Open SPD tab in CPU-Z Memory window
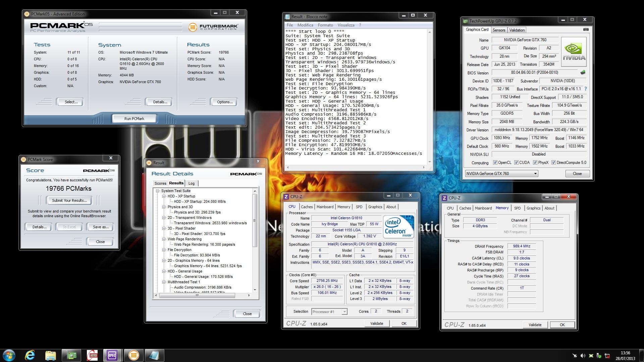644x362 pixels. 518,208
